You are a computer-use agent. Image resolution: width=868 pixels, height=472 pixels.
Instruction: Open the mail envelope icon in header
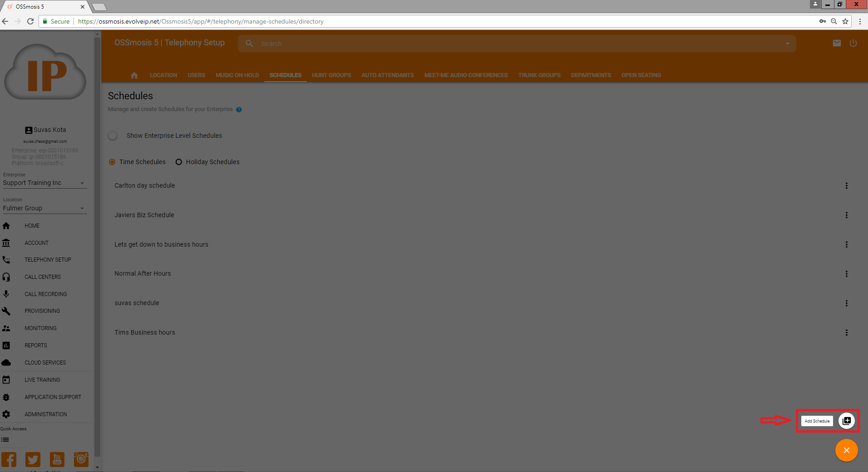[x=837, y=43]
